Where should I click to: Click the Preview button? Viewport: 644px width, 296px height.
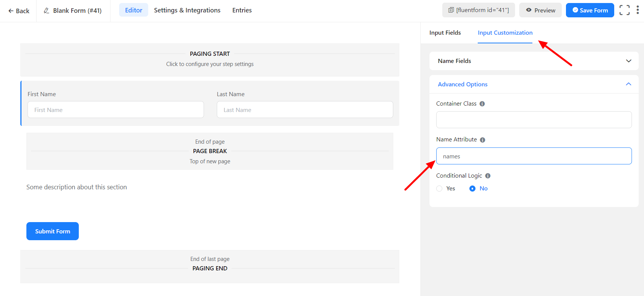[540, 10]
